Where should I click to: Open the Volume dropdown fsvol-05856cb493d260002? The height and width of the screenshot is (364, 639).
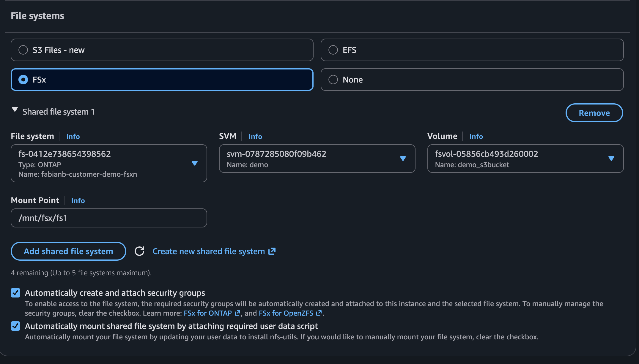(525, 159)
